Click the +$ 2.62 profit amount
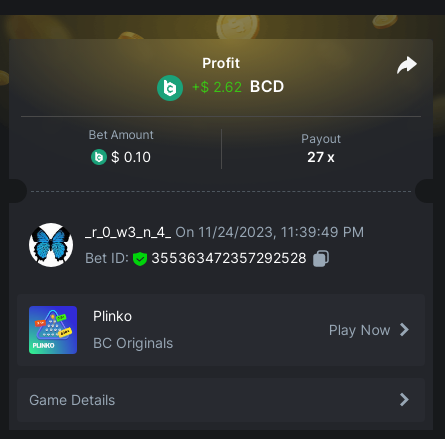The image size is (445, 439). tap(217, 87)
